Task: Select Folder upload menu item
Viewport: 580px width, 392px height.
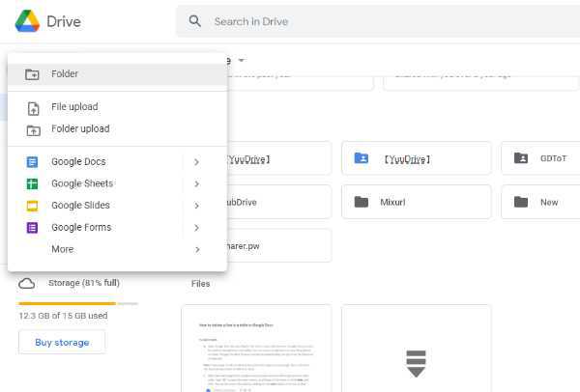Action: [117, 129]
